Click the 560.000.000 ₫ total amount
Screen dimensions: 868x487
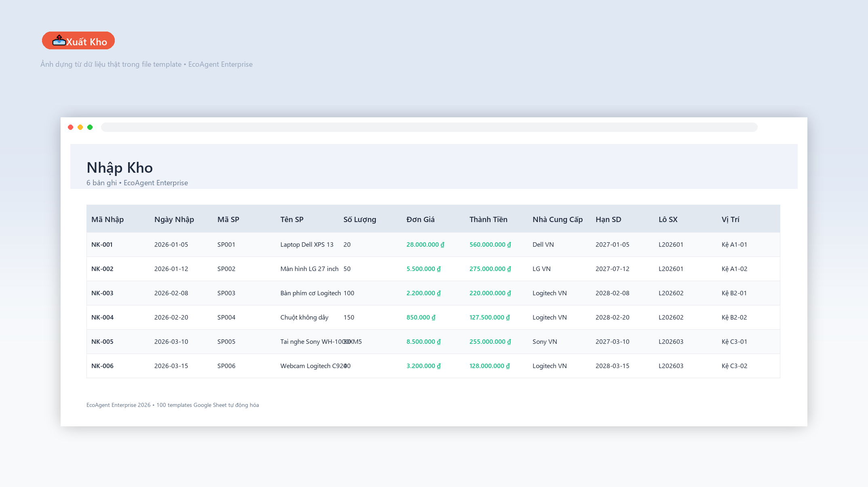coord(490,244)
